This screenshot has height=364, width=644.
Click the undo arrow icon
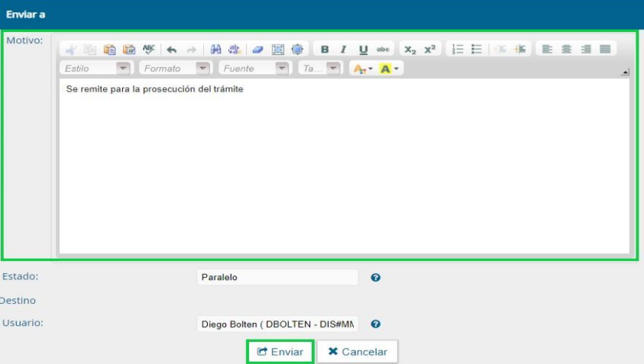click(172, 50)
